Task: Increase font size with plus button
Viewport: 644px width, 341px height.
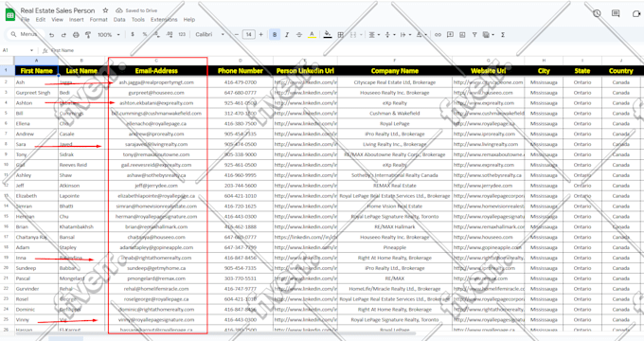Action: click(x=260, y=34)
